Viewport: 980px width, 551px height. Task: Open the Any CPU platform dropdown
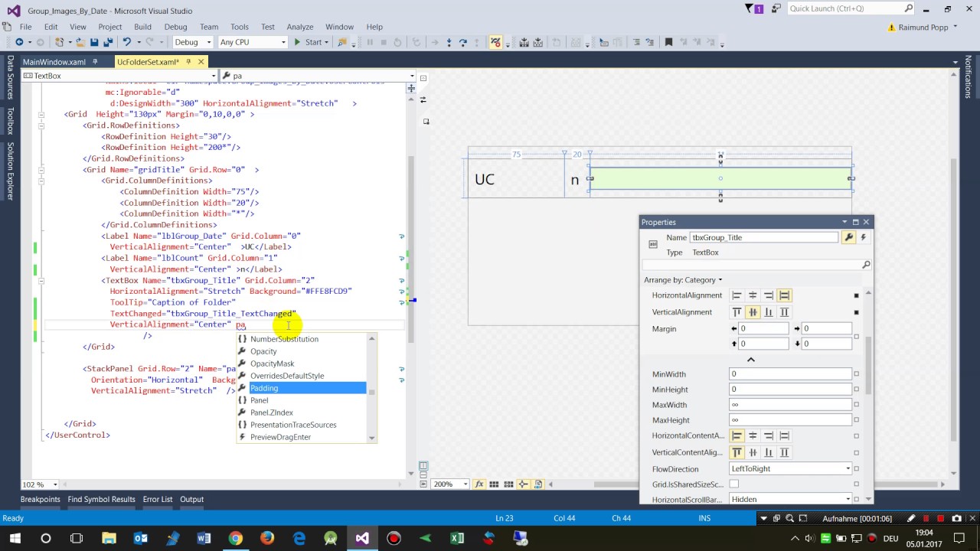click(252, 42)
